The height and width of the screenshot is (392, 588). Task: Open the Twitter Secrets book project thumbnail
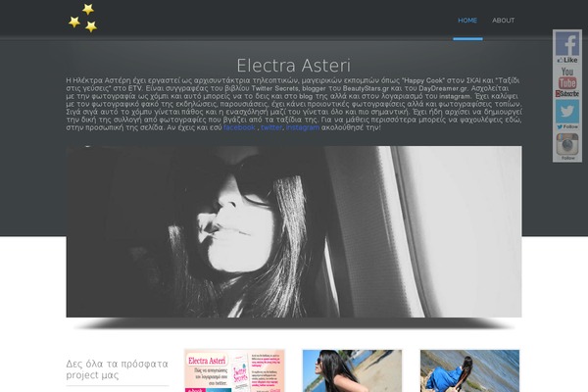point(234,370)
